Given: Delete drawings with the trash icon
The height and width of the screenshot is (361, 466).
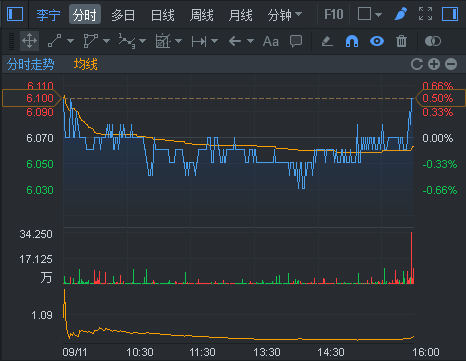Looking at the screenshot, I should [x=401, y=41].
